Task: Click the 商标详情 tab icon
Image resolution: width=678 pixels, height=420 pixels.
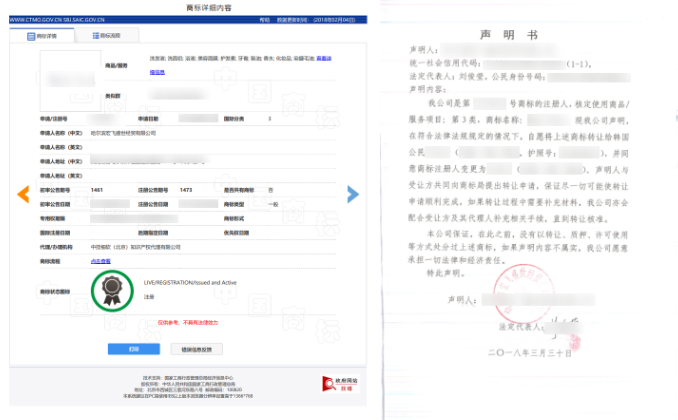Action: [x=31, y=36]
